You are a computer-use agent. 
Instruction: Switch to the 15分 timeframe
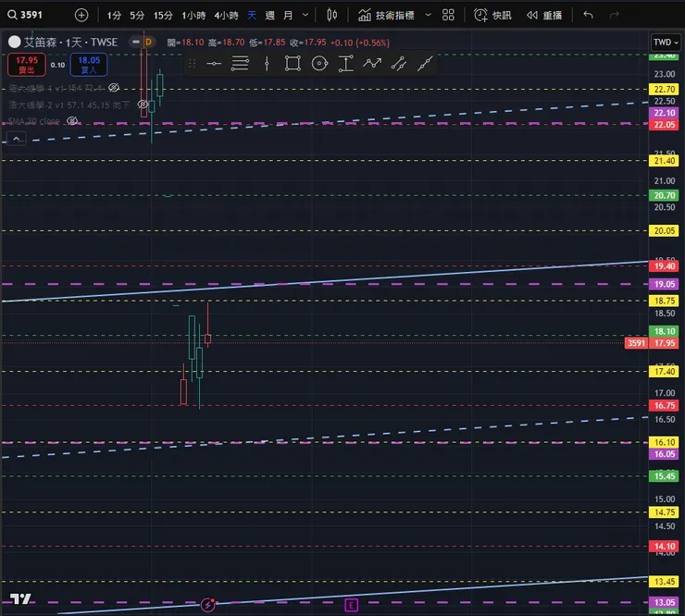[163, 16]
